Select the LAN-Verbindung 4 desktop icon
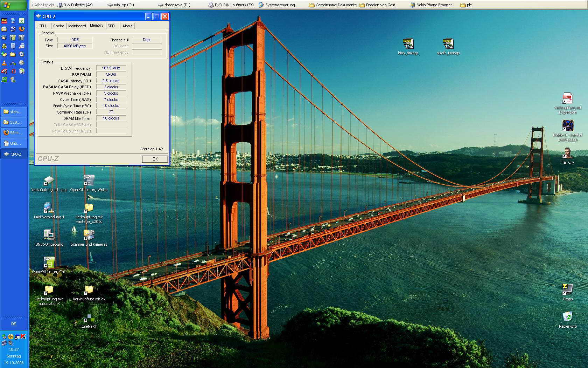Image resolution: width=588 pixels, height=368 pixels. (x=49, y=211)
